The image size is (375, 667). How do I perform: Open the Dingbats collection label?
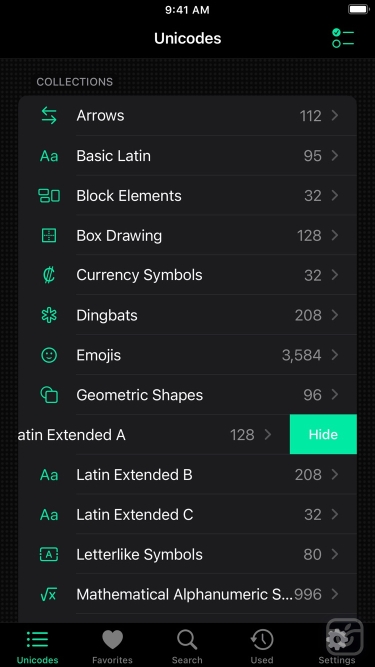pos(107,315)
